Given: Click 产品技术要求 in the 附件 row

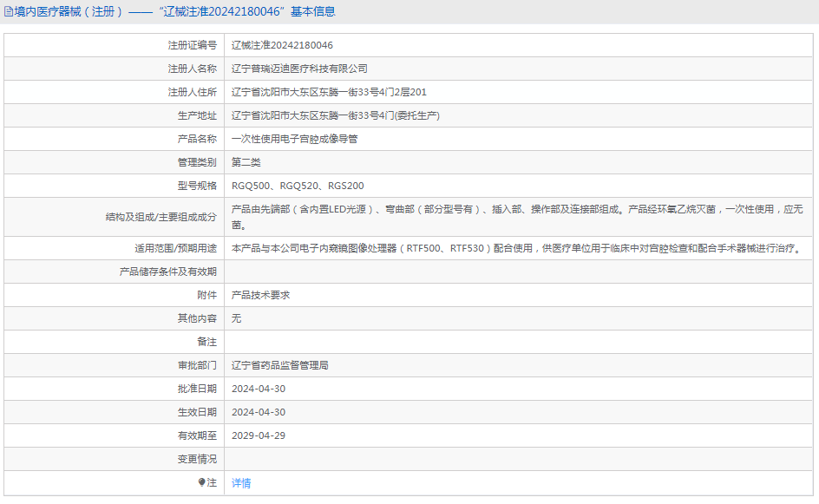Looking at the screenshot, I should (260, 296).
